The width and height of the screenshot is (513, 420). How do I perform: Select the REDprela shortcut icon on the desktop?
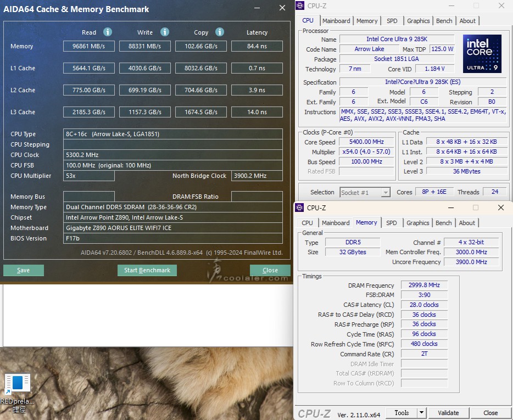(18, 393)
